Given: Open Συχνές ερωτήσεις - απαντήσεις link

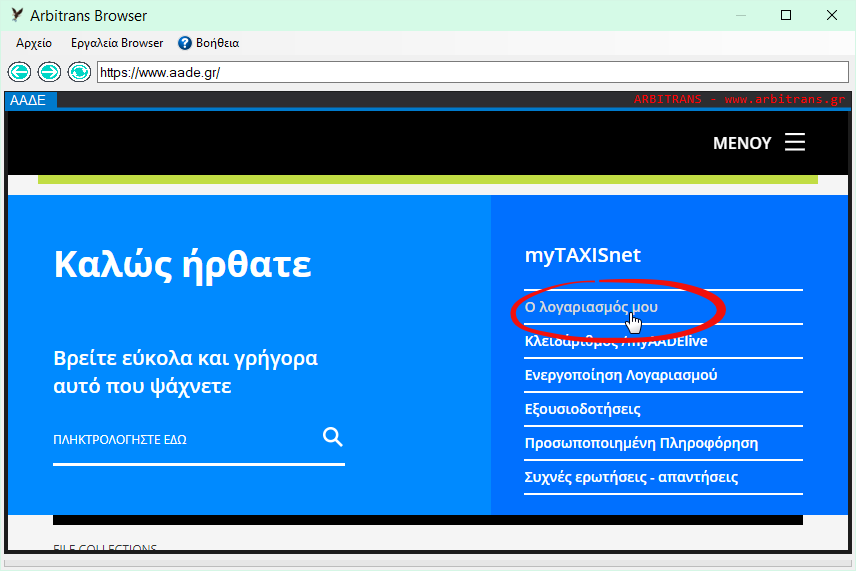Looking at the screenshot, I should click(631, 477).
